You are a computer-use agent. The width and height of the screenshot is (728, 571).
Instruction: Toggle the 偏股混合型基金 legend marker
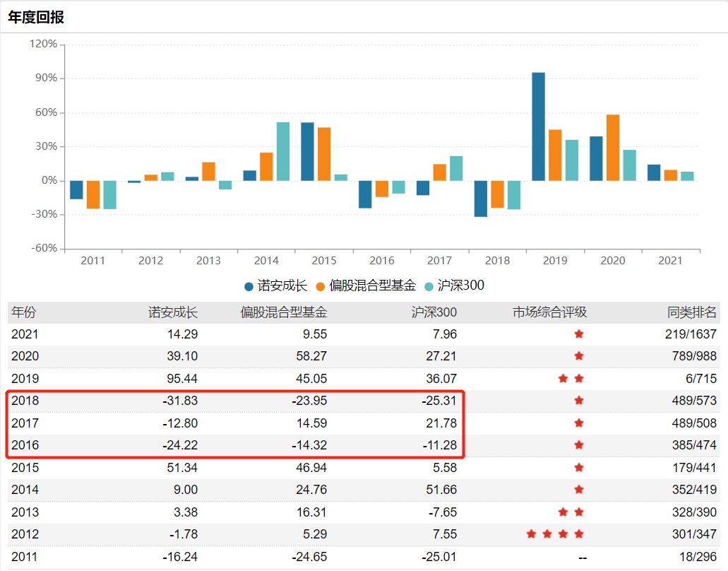[321, 287]
